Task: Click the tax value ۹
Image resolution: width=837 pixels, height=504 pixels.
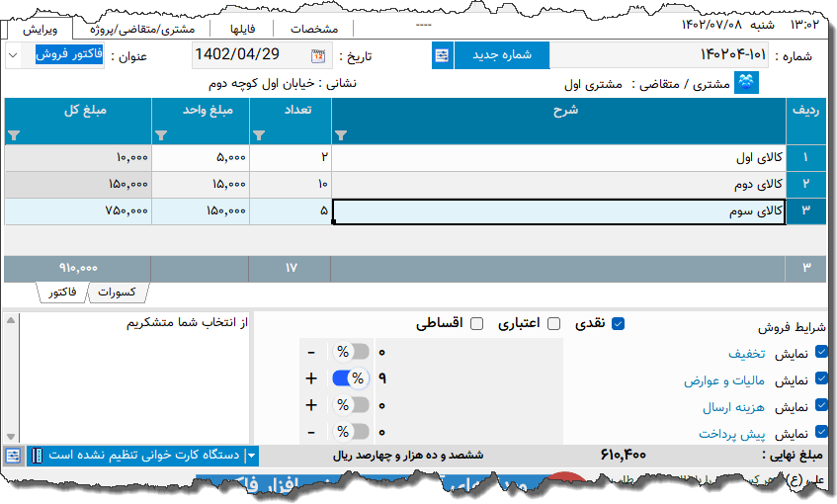Action: 382,378
